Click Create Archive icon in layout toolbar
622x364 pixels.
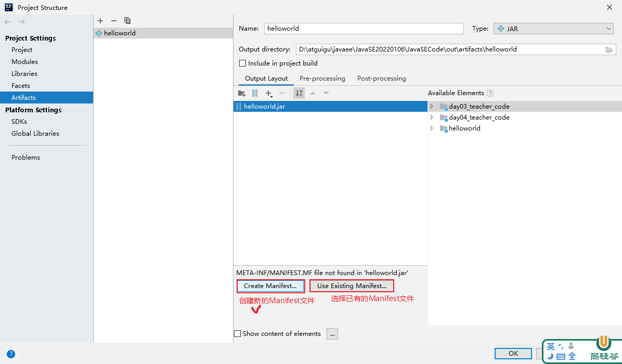(255, 93)
